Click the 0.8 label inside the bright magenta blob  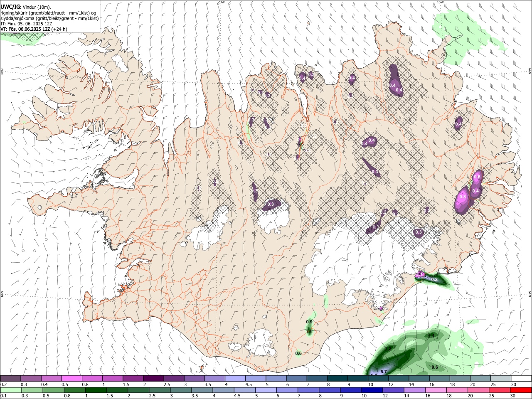click(462, 197)
